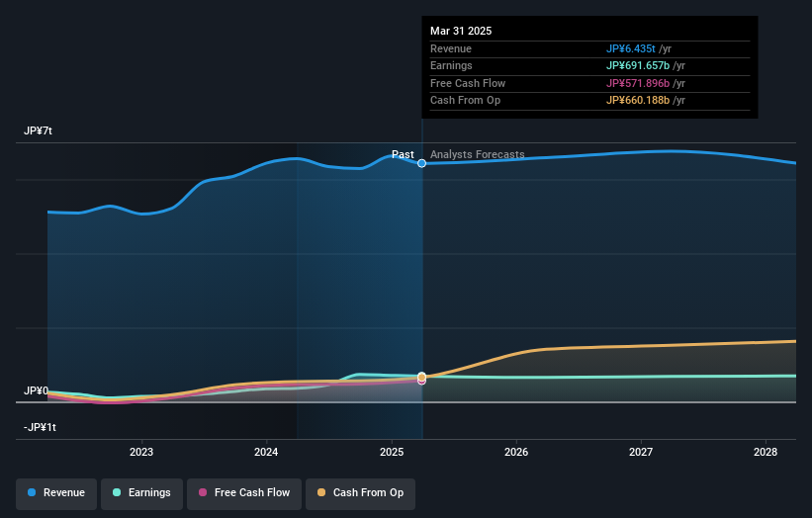Click the JP¥6.435t revenue value in tooltip
The width and height of the screenshot is (812, 518).
click(631, 48)
